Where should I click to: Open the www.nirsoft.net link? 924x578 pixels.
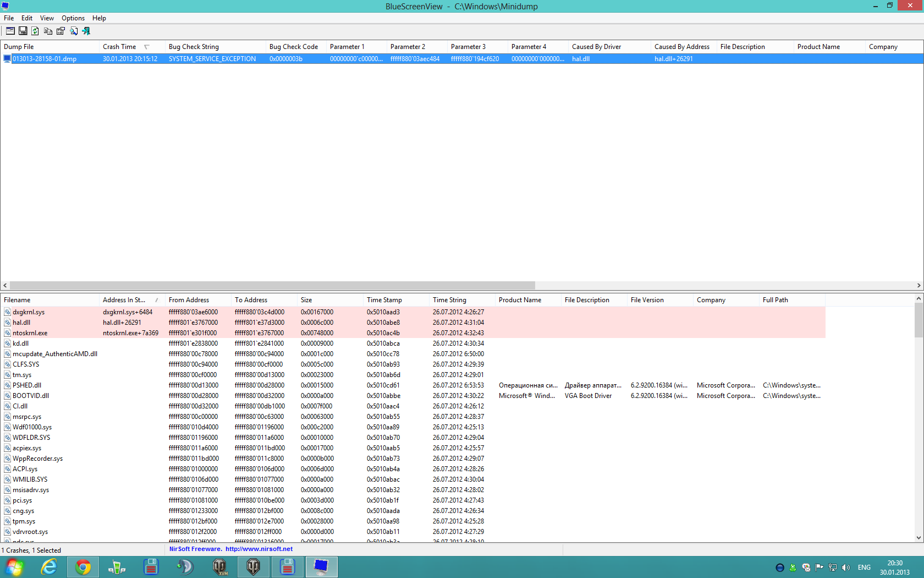click(258, 549)
